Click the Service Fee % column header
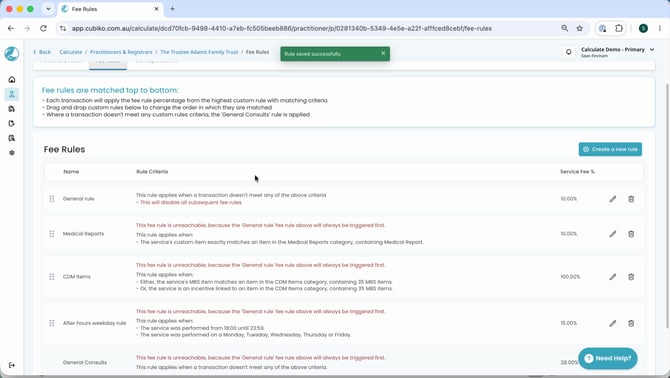Image resolution: width=670 pixels, height=378 pixels. coord(577,172)
